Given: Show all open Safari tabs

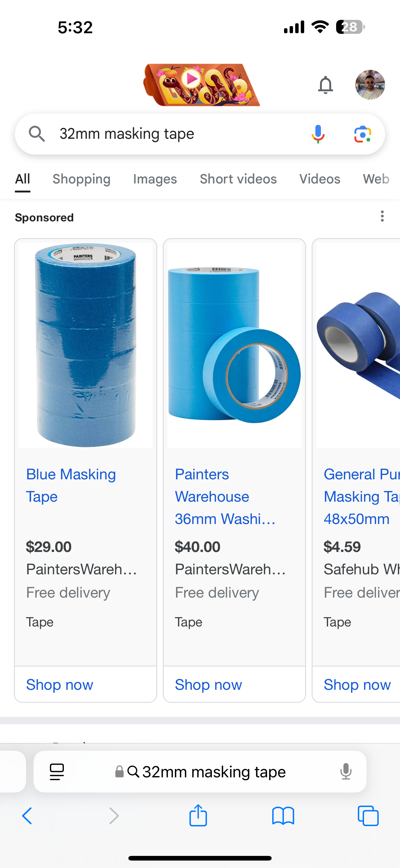Looking at the screenshot, I should (x=368, y=816).
